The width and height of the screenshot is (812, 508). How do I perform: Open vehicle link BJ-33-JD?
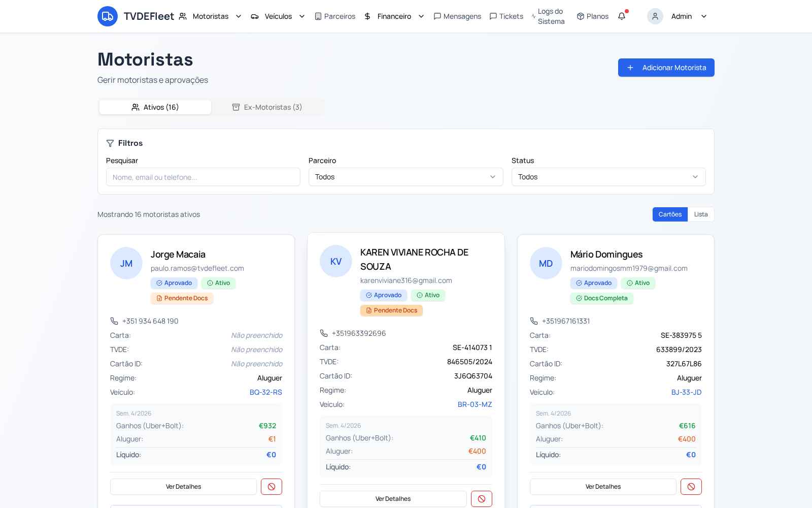(x=687, y=392)
